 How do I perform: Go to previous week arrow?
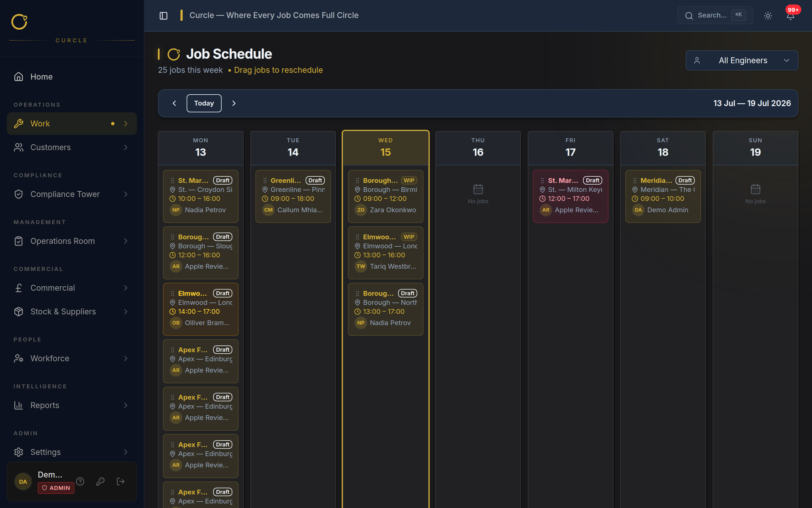pyautogui.click(x=174, y=103)
